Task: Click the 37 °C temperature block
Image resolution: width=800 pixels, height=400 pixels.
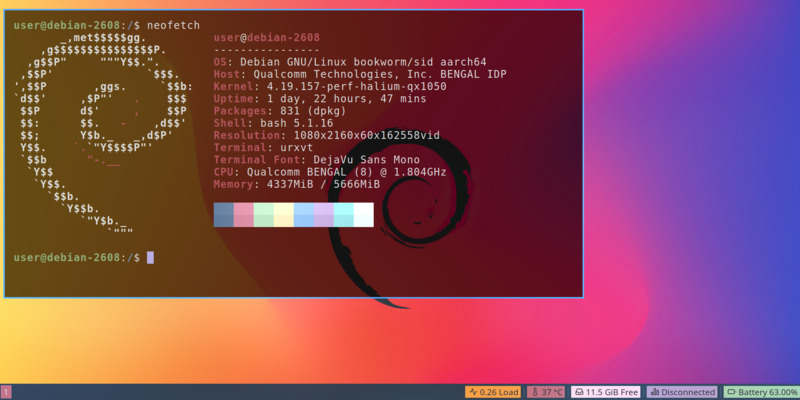Action: click(546, 392)
